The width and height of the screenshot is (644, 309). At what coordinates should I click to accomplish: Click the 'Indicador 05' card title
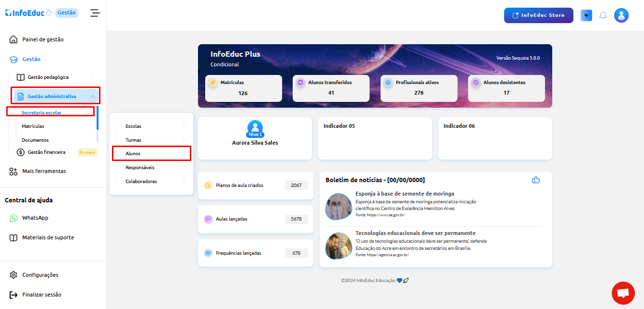pos(339,126)
